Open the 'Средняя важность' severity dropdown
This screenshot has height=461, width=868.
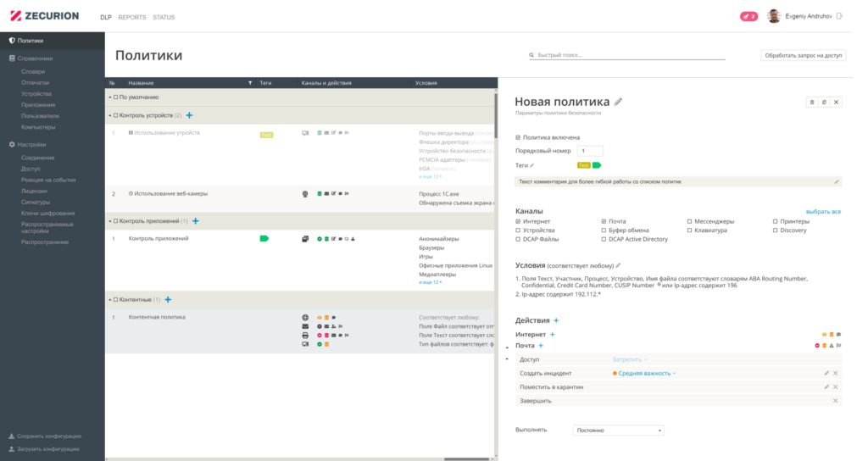point(647,373)
